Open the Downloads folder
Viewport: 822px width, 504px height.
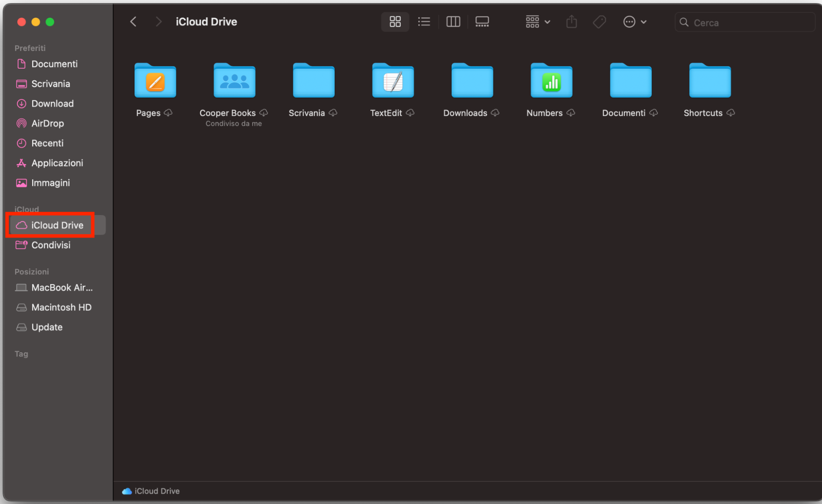click(472, 81)
